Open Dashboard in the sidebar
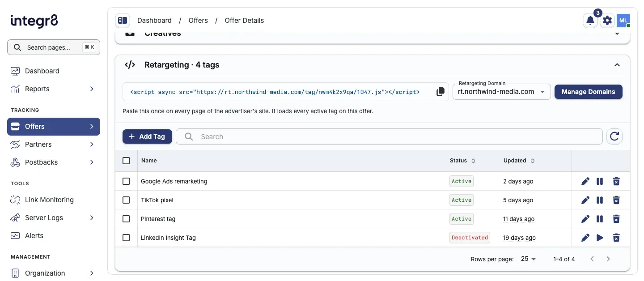 tap(54, 71)
